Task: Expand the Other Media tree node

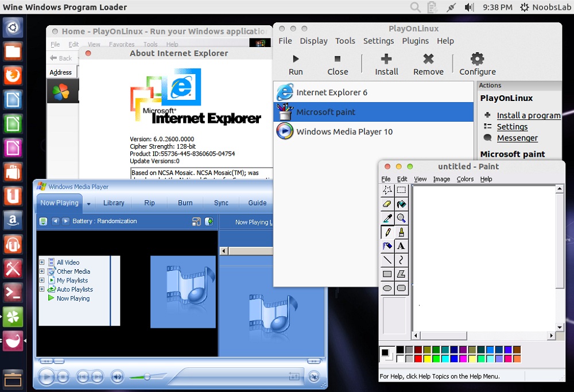Action: click(x=42, y=271)
